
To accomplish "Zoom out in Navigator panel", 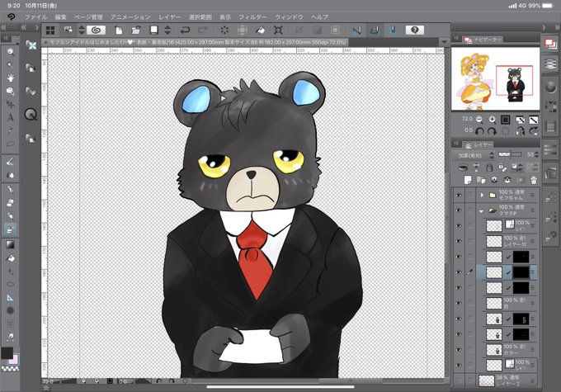I will [479, 120].
